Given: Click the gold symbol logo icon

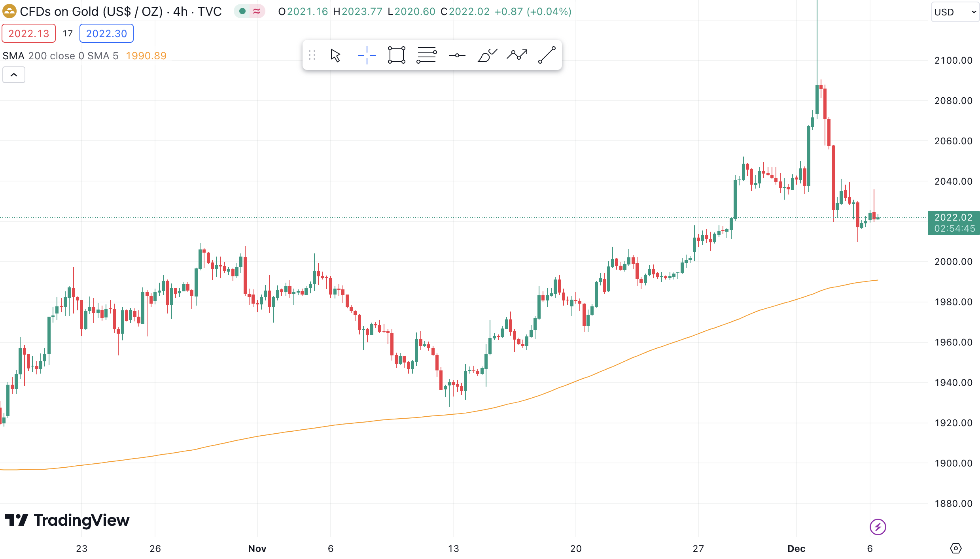Looking at the screenshot, I should 9,11.
